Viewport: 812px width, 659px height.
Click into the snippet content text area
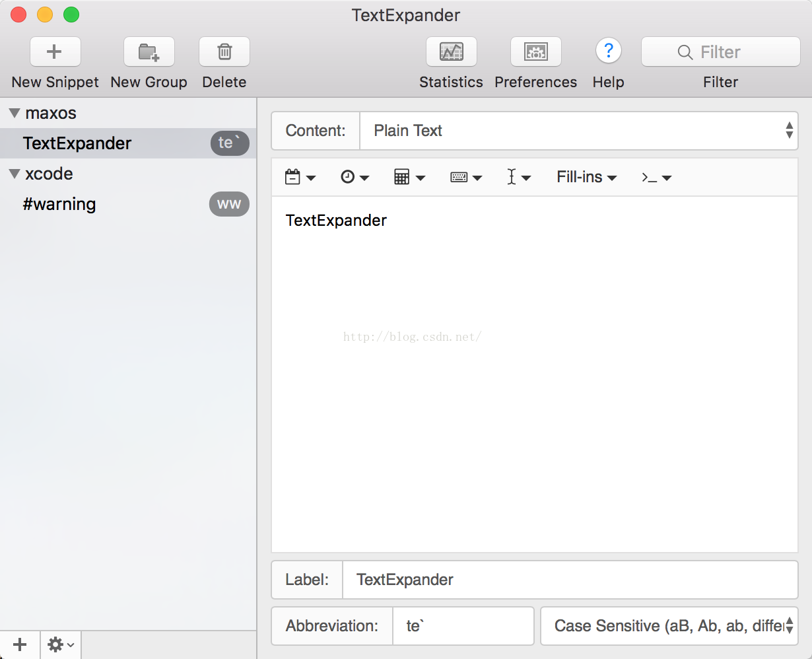(535, 374)
